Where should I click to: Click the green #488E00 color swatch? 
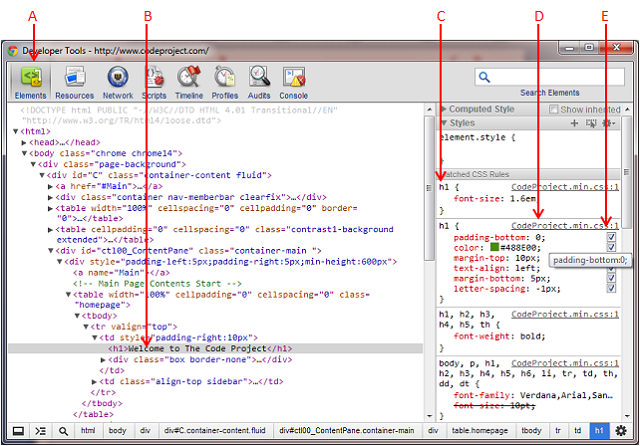click(495, 247)
